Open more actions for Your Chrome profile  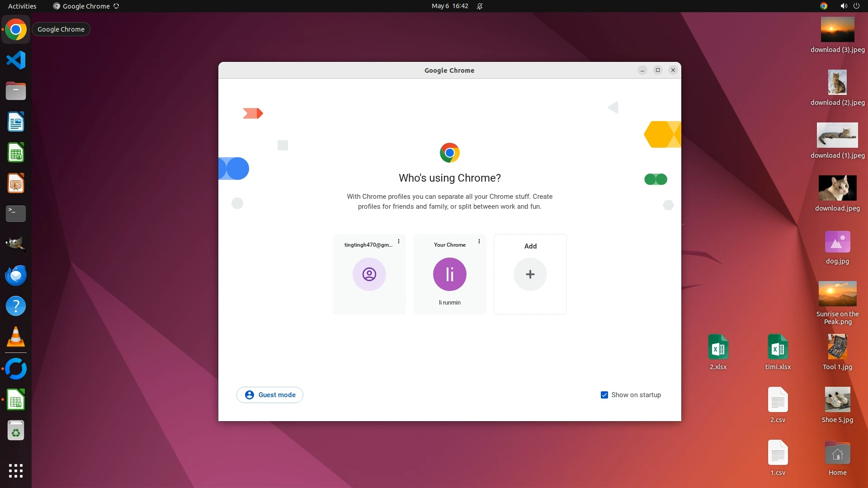(479, 241)
